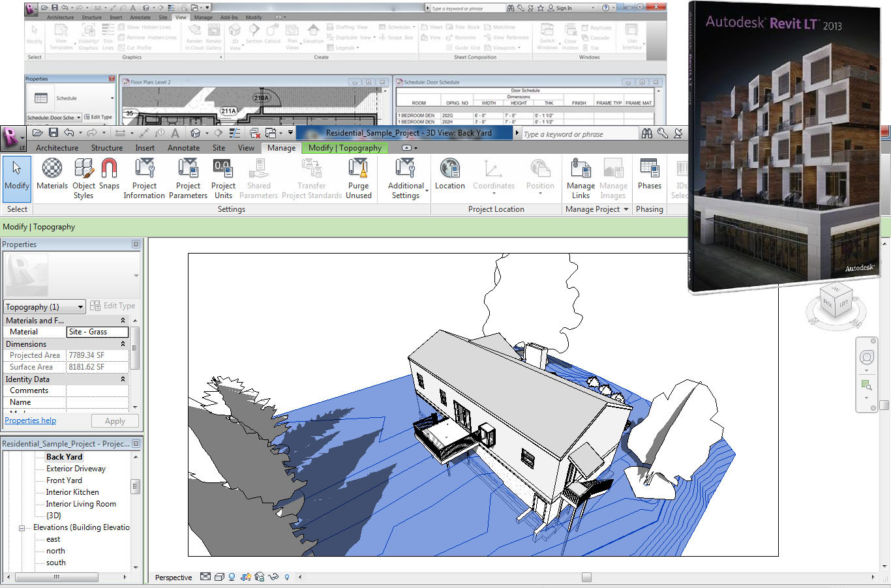
Task: Open Project Units settings
Action: pos(223,179)
